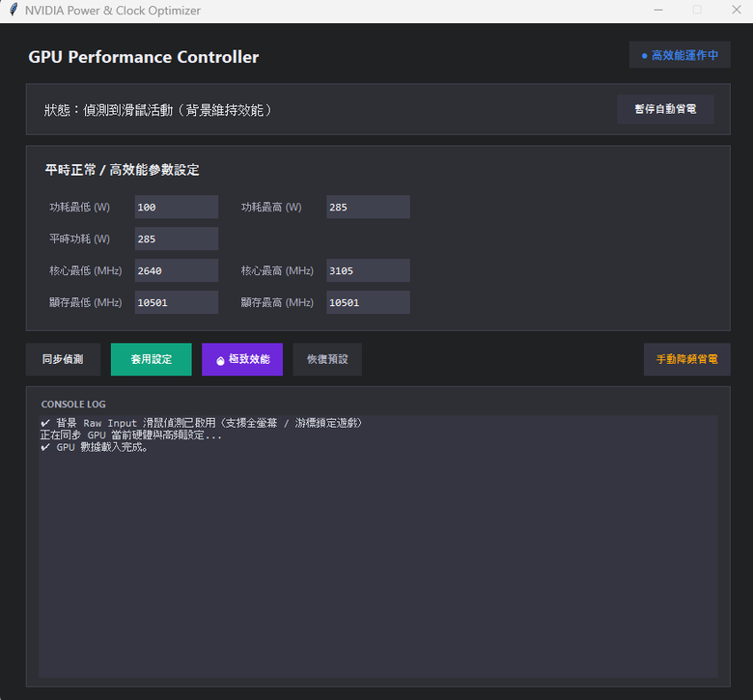Click the feather app icon in title bar

click(14, 10)
